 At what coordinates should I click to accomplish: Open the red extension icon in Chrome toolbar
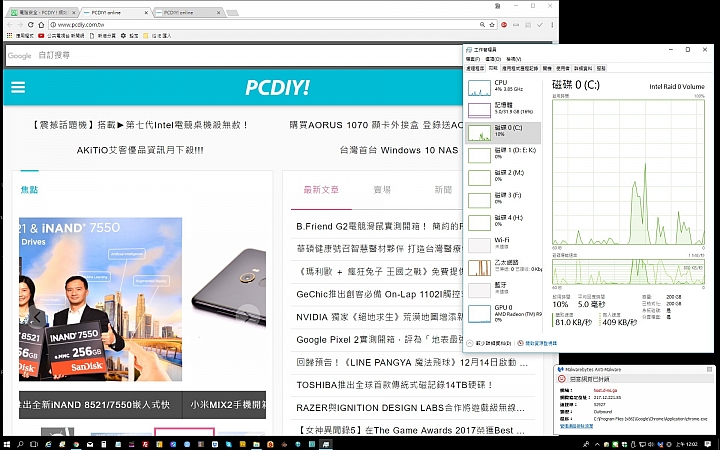point(504,25)
